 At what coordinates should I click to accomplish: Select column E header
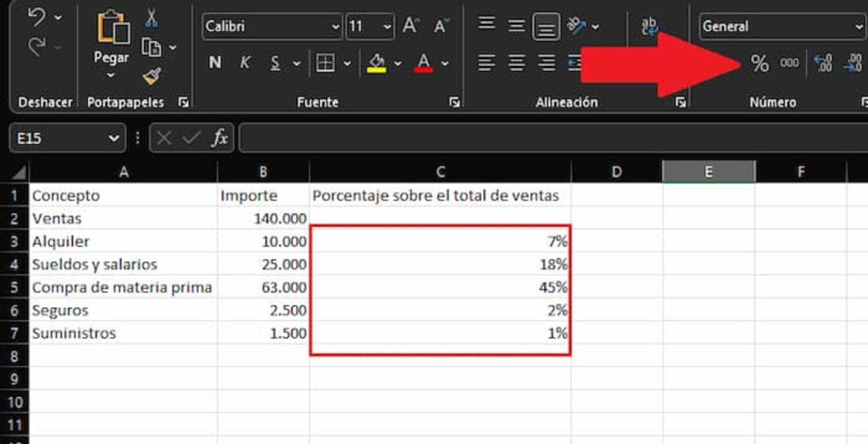coord(709,172)
